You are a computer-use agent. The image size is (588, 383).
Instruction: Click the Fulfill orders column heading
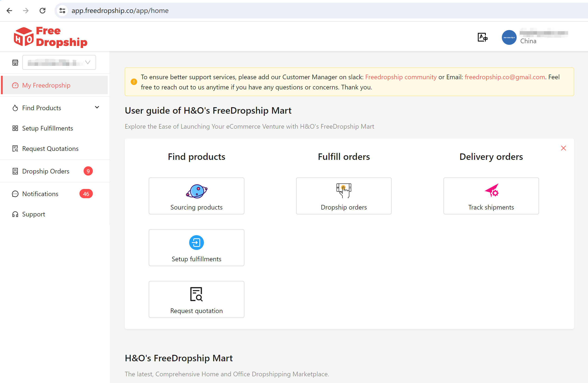(344, 157)
